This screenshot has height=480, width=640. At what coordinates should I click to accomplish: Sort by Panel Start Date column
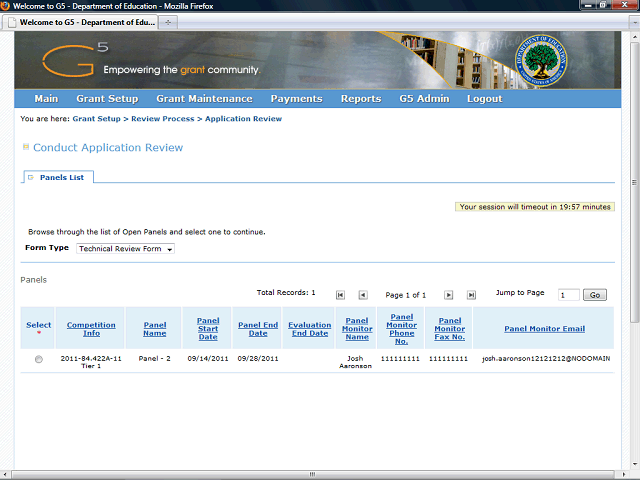coord(208,329)
